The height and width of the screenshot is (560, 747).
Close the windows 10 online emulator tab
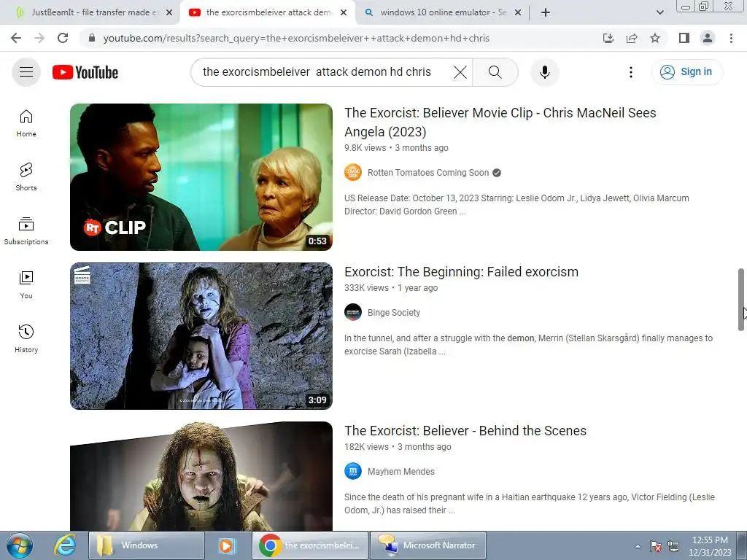tap(518, 12)
